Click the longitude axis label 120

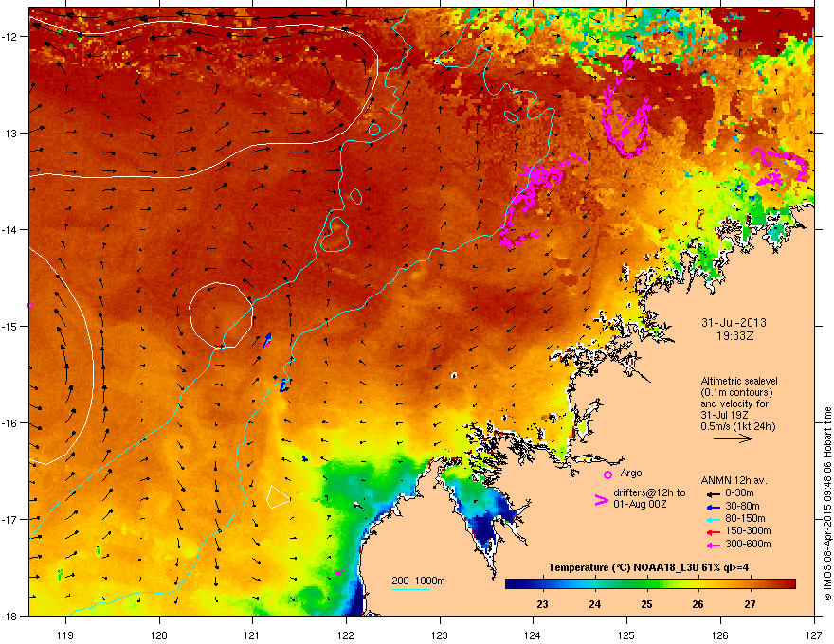tap(159, 635)
